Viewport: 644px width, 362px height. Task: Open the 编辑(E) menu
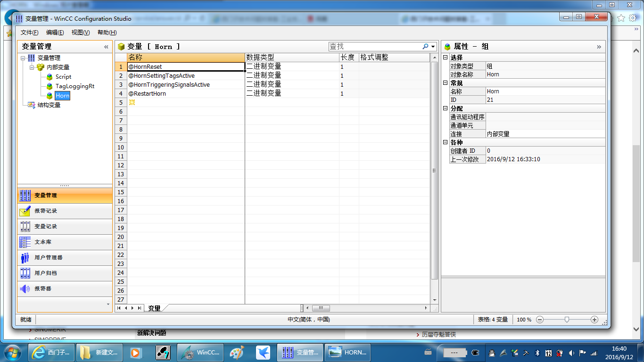[x=55, y=33]
